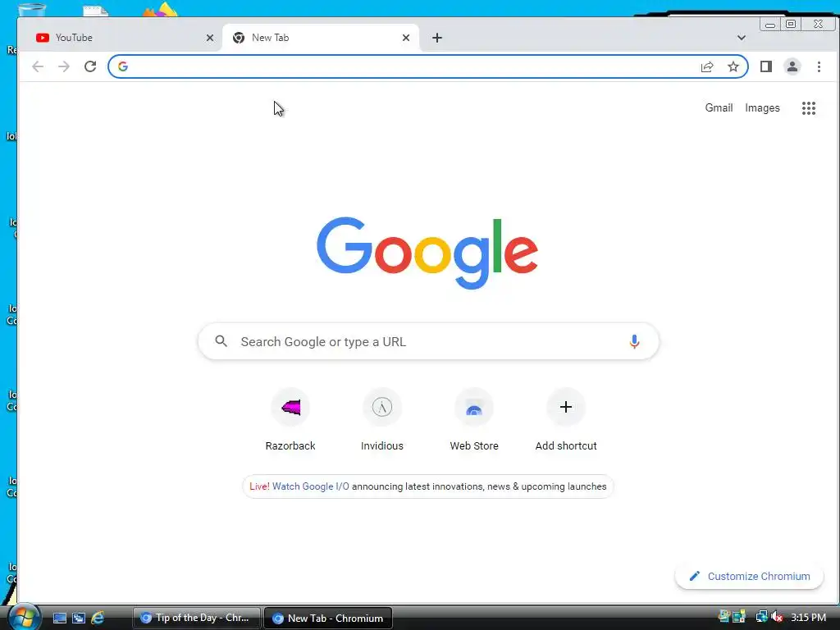
Task: Select the New Tab tab
Action: coord(321,38)
